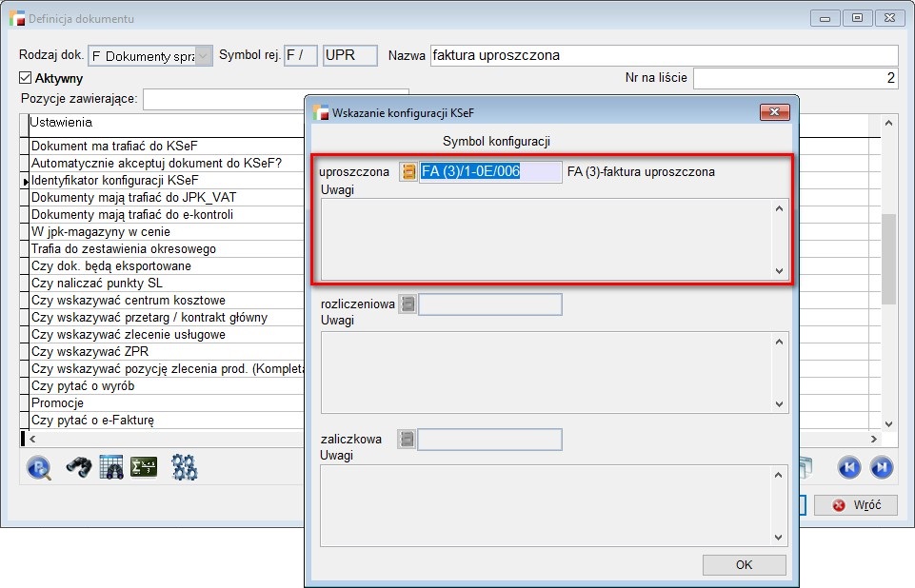Viewport: 915px width, 588px height.
Task: Click the sigma calculator icon
Action: point(144,467)
